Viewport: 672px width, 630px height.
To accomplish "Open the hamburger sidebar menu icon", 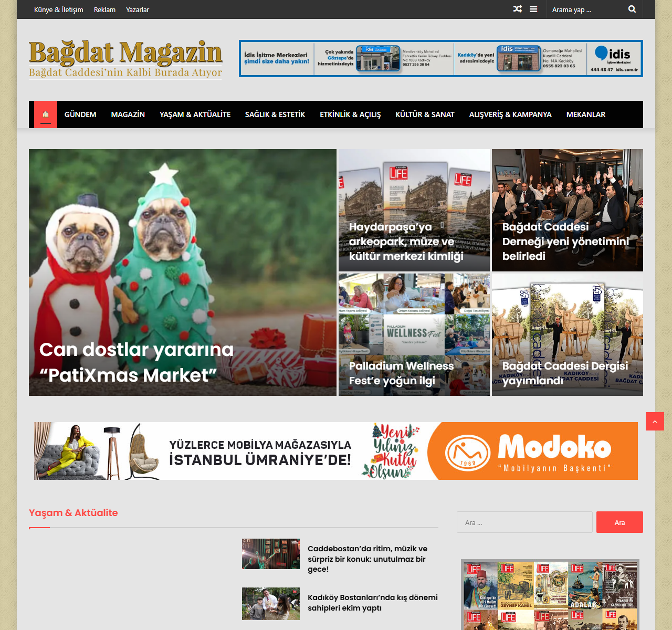I will 533,9.
